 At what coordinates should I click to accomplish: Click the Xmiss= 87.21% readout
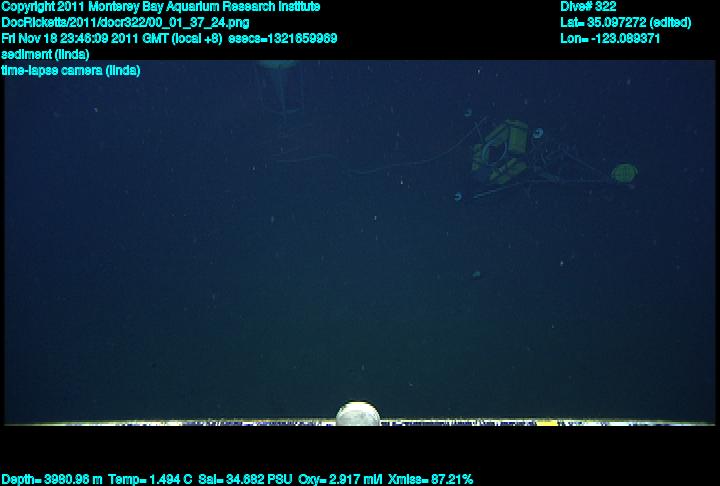(x=431, y=479)
